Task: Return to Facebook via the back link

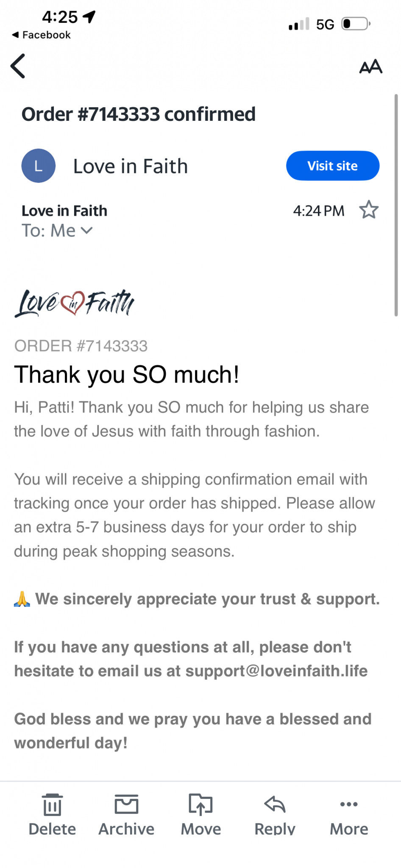Action: pos(41,35)
